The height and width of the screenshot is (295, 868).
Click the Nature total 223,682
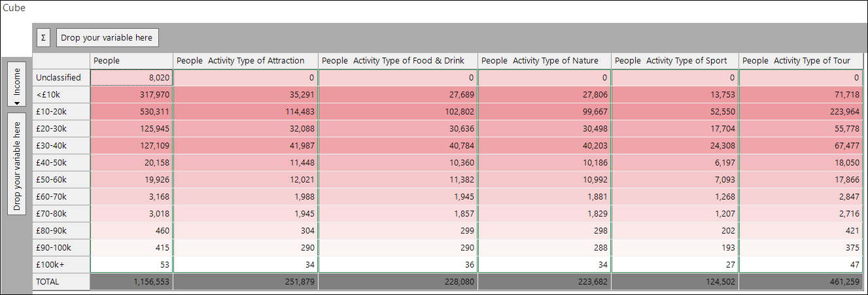click(545, 281)
